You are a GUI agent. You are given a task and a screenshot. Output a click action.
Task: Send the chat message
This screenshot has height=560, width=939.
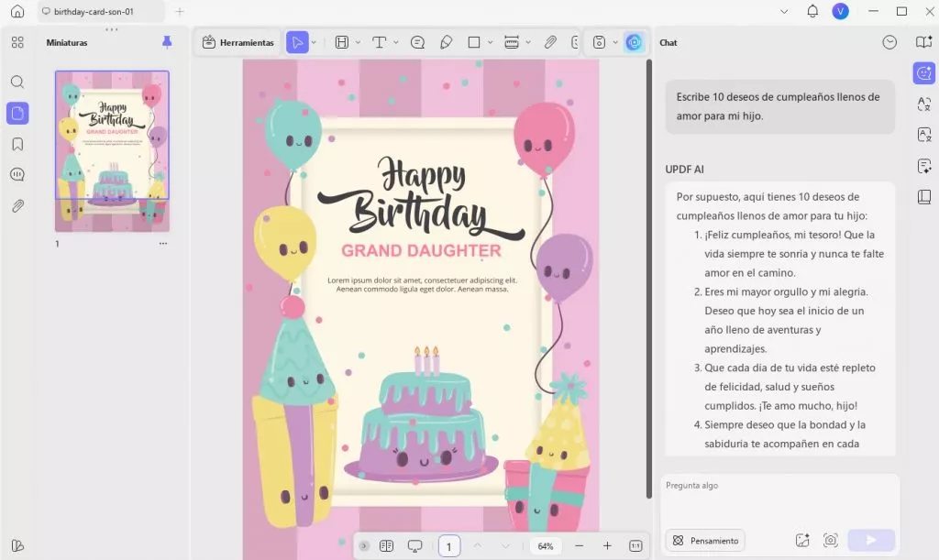tap(871, 540)
